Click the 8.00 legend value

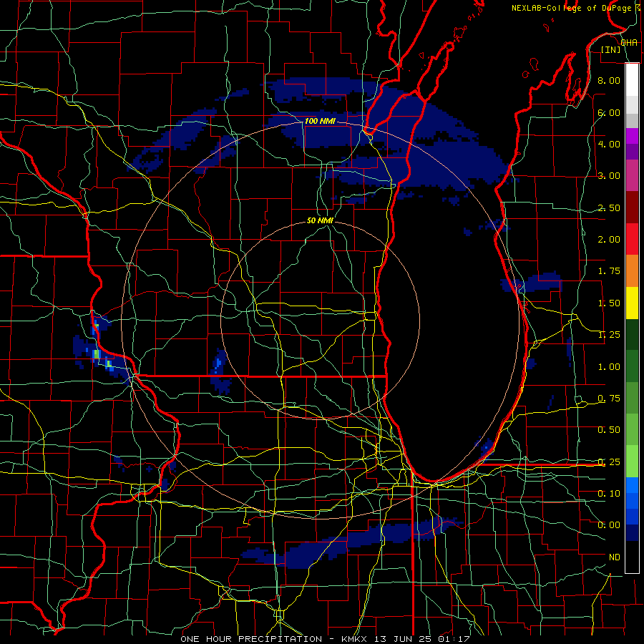(609, 80)
